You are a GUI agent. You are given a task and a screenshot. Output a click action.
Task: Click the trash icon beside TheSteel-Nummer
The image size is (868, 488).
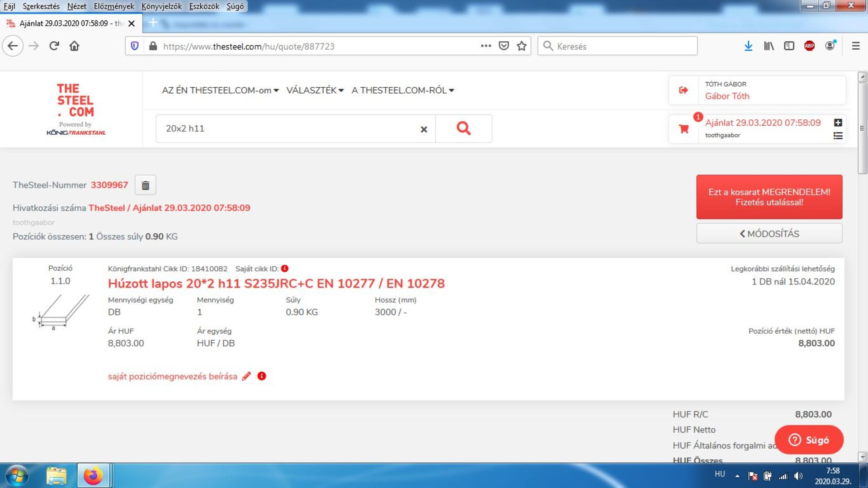point(145,185)
